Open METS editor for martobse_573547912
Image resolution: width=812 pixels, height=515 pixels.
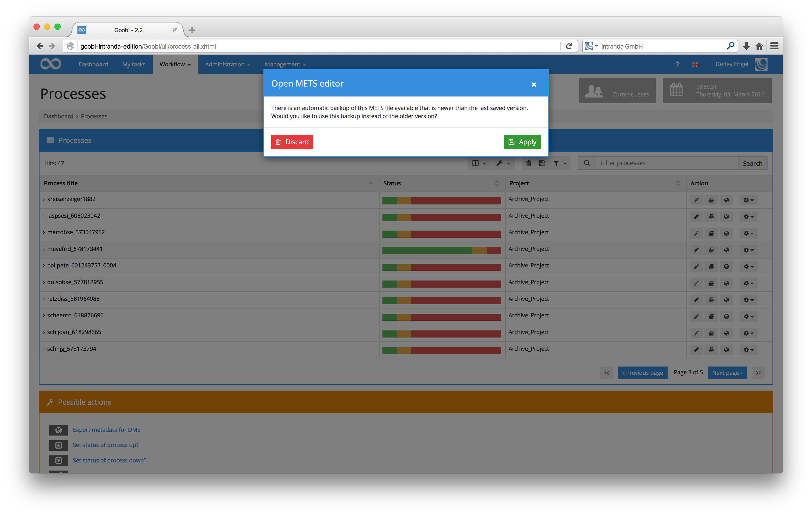[711, 233]
